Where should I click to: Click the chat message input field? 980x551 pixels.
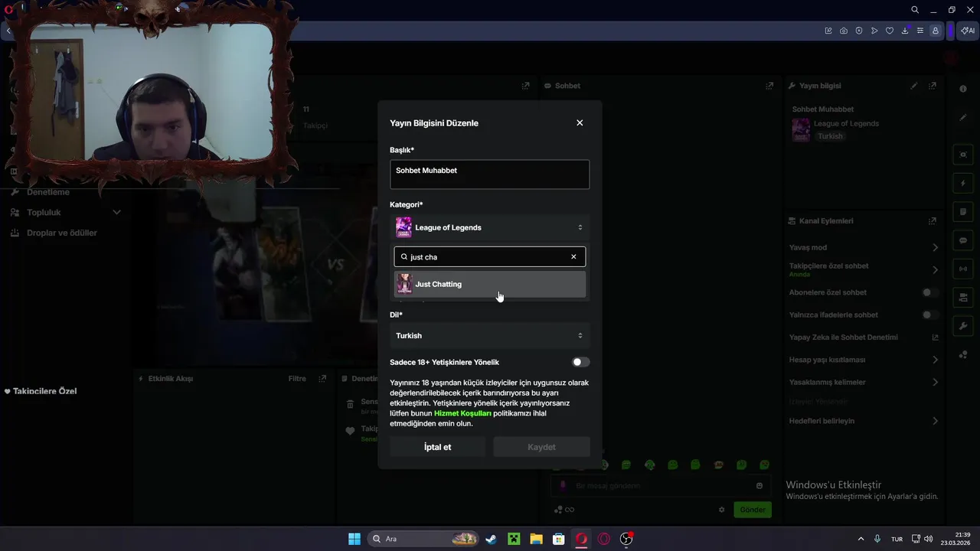coord(661,486)
